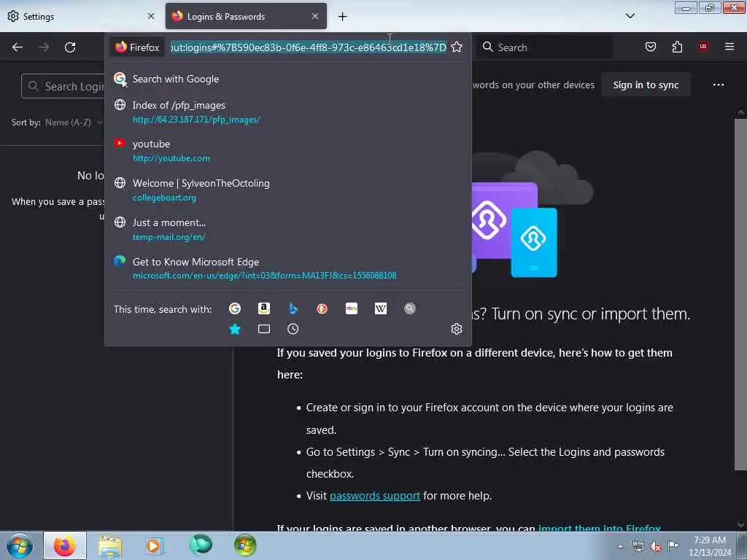The height and width of the screenshot is (560, 747).
Task: Open search settings gear in URL dropdown
Action: 457,329
